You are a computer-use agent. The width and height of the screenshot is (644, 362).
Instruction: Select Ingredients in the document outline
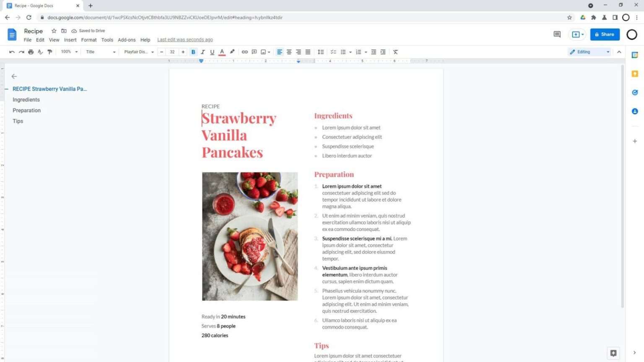pyautogui.click(x=26, y=99)
